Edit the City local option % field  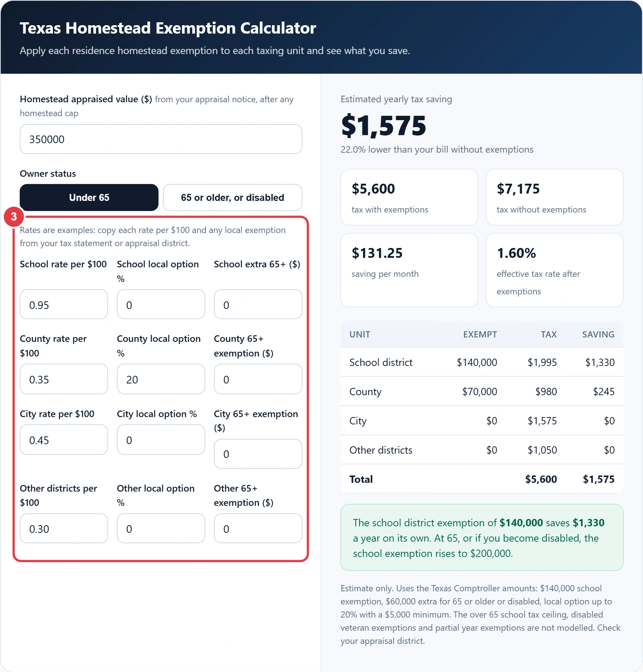pyautogui.click(x=161, y=440)
